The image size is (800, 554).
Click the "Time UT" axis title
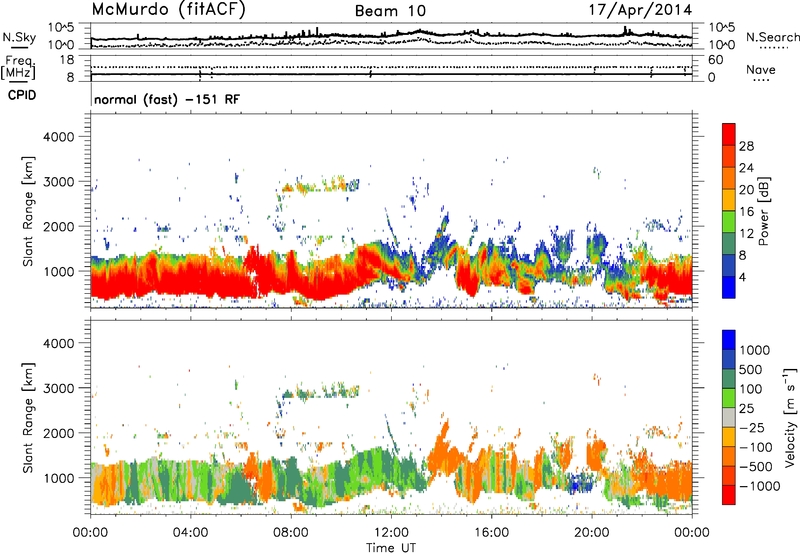click(x=391, y=547)
